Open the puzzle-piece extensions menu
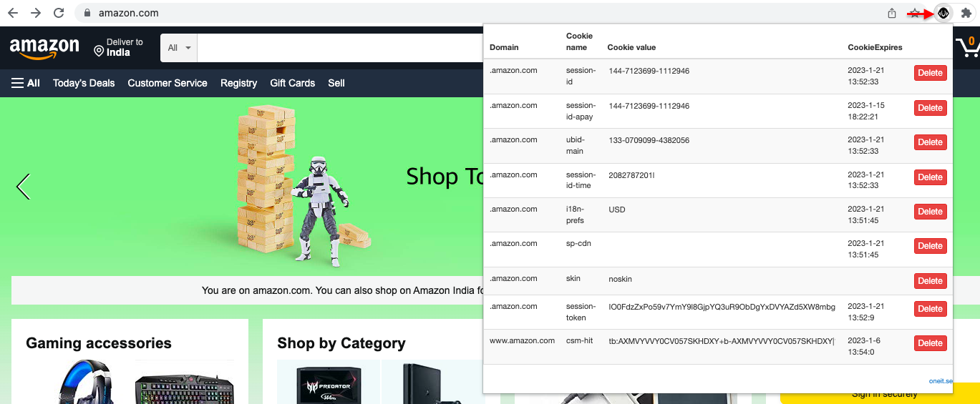The width and height of the screenshot is (980, 404). [x=966, y=13]
